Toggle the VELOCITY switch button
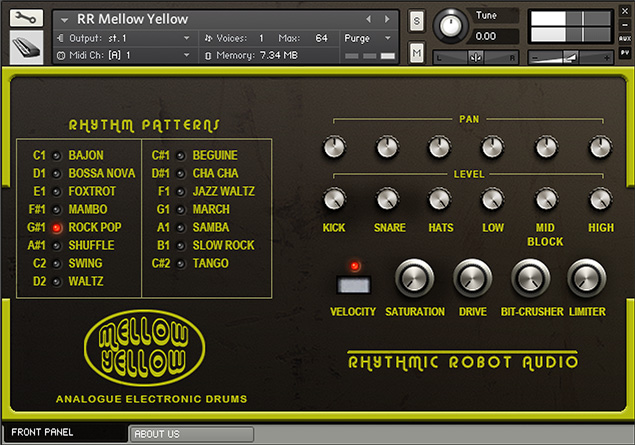635x445 pixels. pyautogui.click(x=354, y=285)
